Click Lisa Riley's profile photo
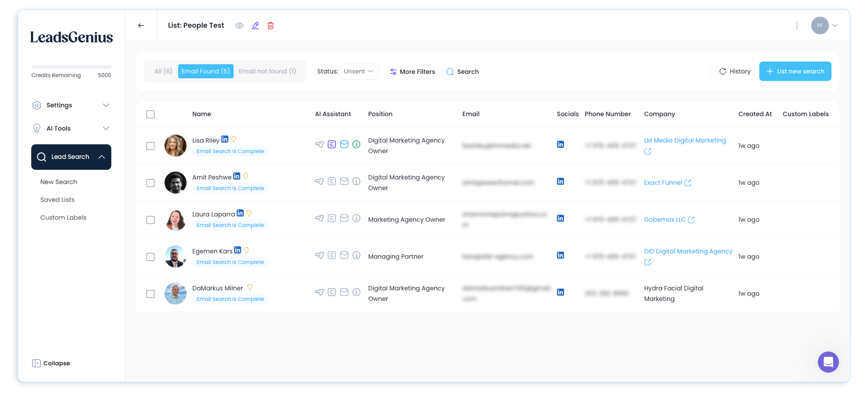 [176, 146]
